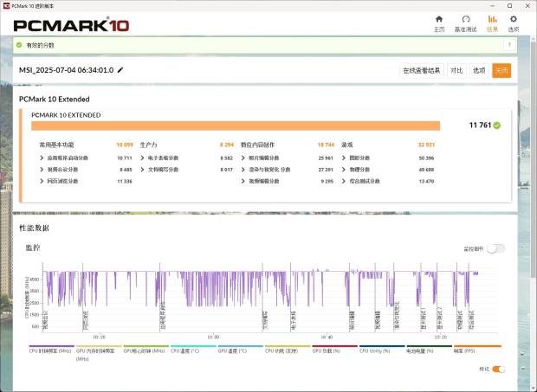This screenshot has width=537, height=392.
Task: Click the 16:40 time label on chart axis
Action: coord(327,337)
